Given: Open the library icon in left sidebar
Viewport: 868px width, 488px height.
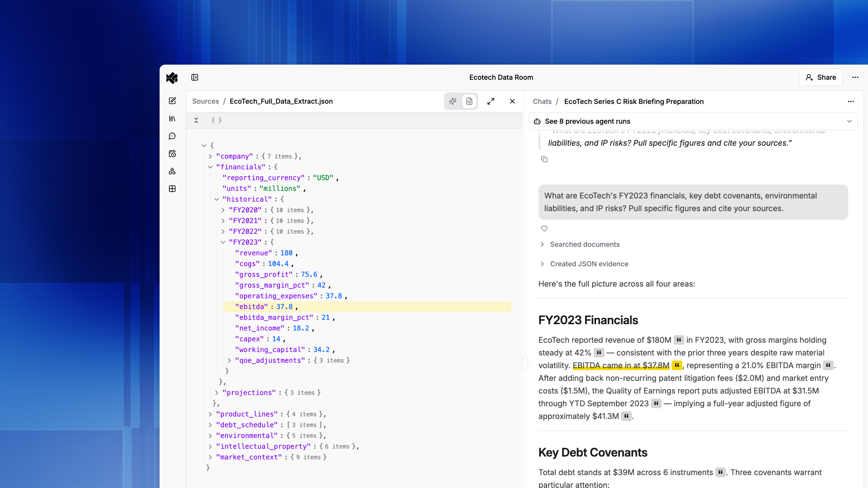Looking at the screenshot, I should 172,119.
